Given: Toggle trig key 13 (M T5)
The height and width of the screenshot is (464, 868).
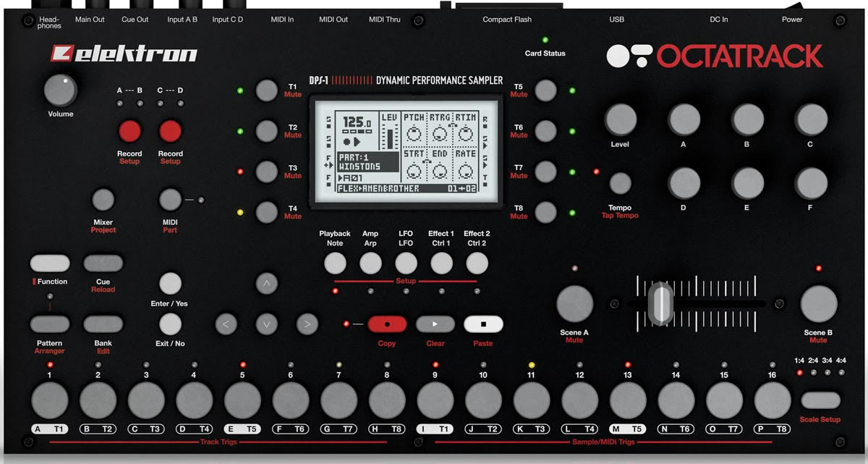Looking at the screenshot, I should point(628,400).
